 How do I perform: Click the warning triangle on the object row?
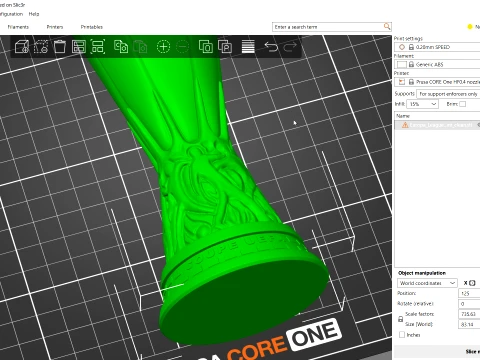click(x=405, y=125)
